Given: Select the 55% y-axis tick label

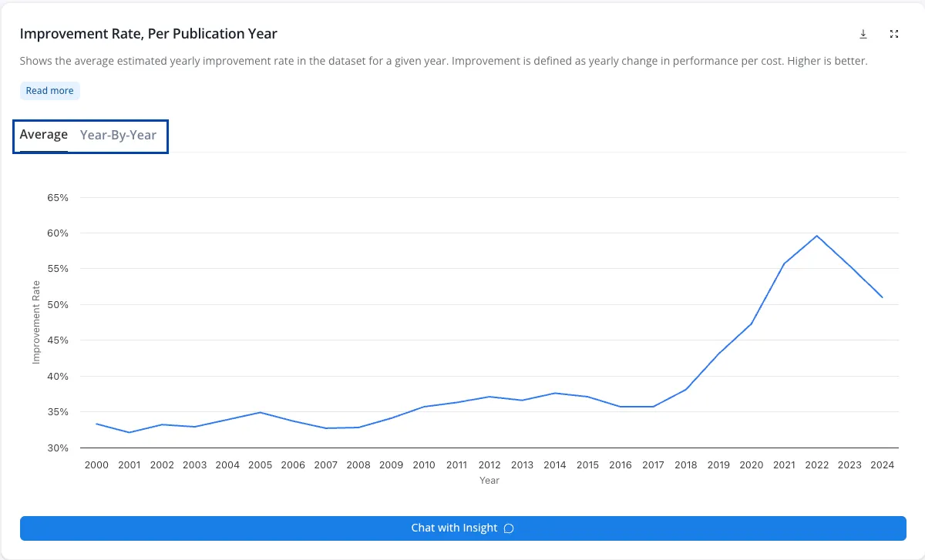Looking at the screenshot, I should pos(58,269).
